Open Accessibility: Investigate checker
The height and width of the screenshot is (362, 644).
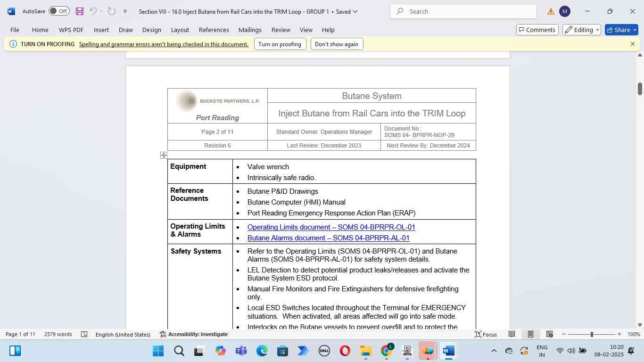(194, 334)
